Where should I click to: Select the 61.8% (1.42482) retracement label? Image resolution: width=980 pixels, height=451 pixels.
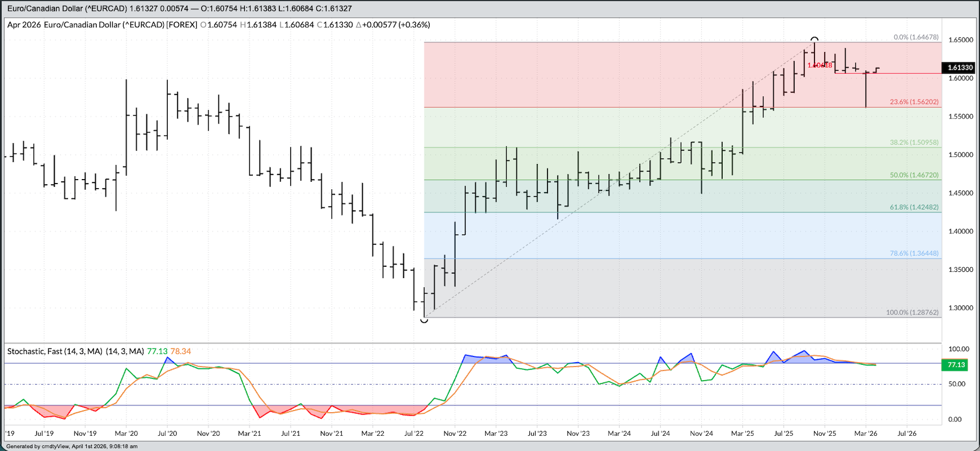point(914,207)
